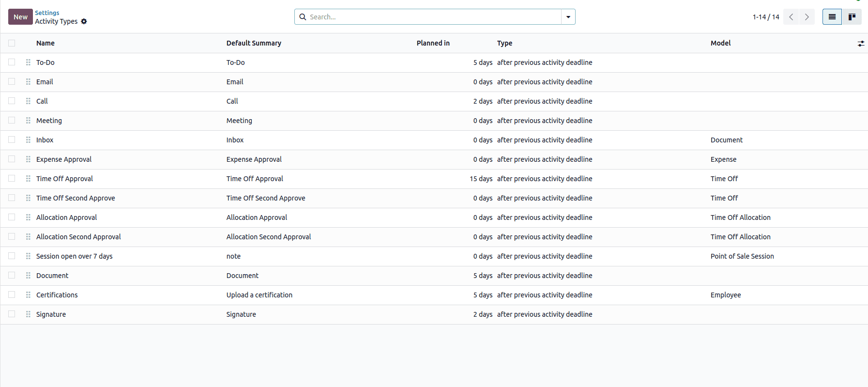The width and height of the screenshot is (868, 387).
Task: Go to previous page arrow
Action: click(791, 17)
